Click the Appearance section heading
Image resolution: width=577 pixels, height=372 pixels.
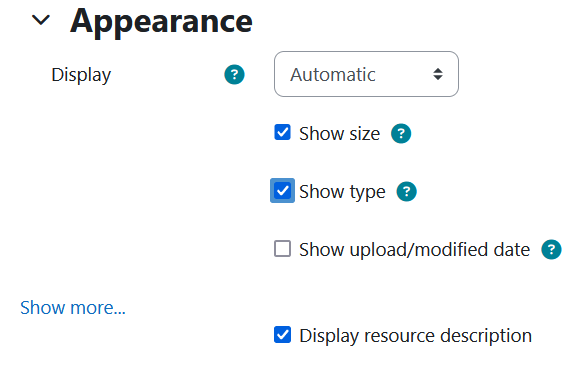161,22
